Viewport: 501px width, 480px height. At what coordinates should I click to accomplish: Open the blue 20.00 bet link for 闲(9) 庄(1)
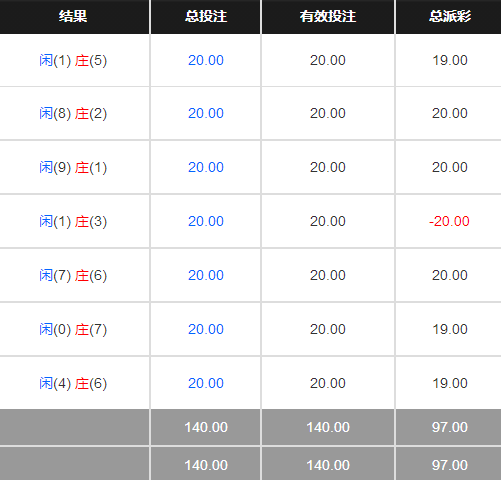click(206, 167)
